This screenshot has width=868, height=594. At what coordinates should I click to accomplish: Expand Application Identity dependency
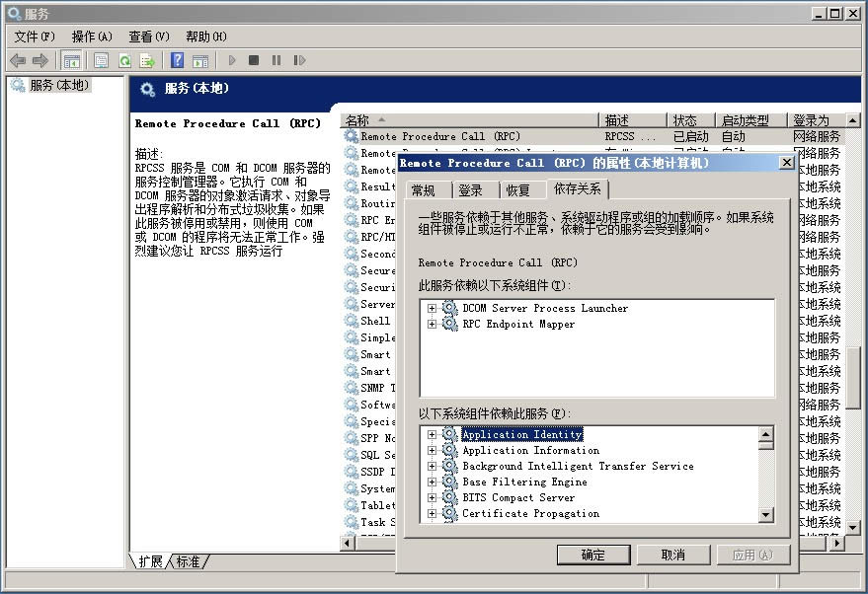[x=431, y=433]
